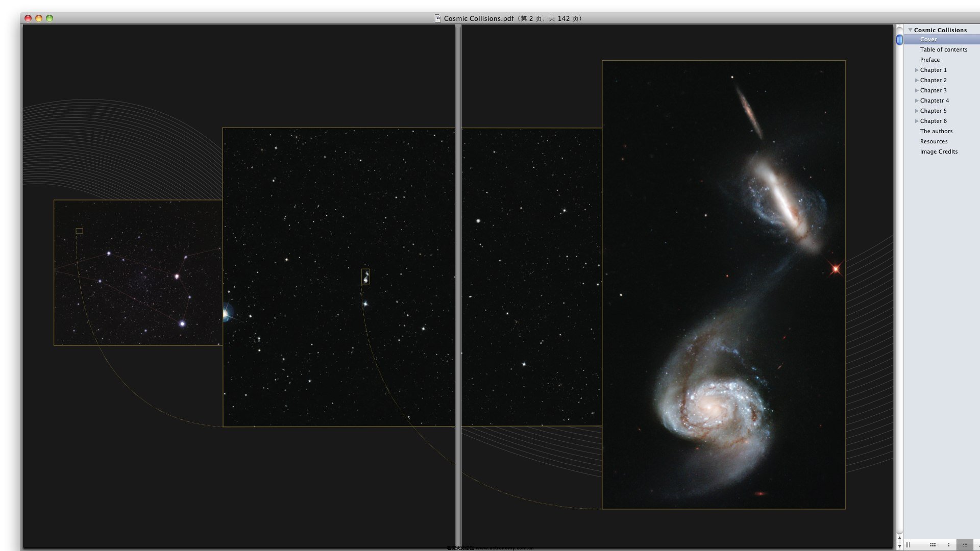Select table of contents list view
This screenshot has width=980, height=551.
(965, 544)
